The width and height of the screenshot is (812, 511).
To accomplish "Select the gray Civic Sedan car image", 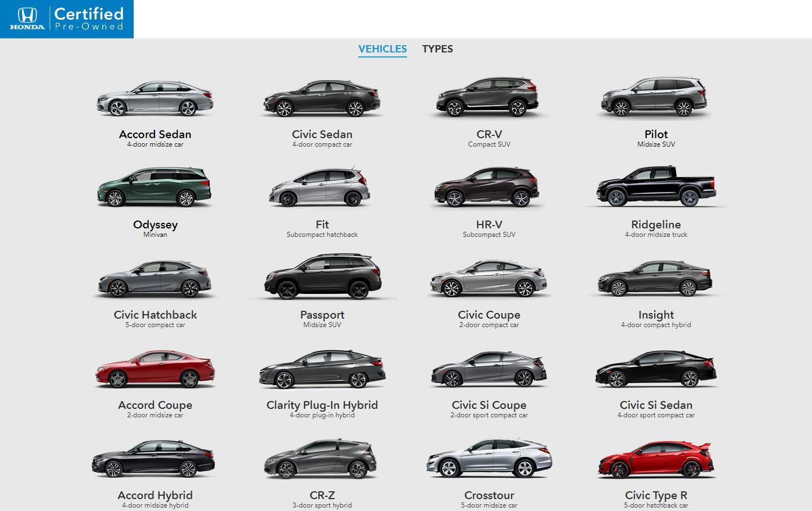I will pyautogui.click(x=322, y=98).
